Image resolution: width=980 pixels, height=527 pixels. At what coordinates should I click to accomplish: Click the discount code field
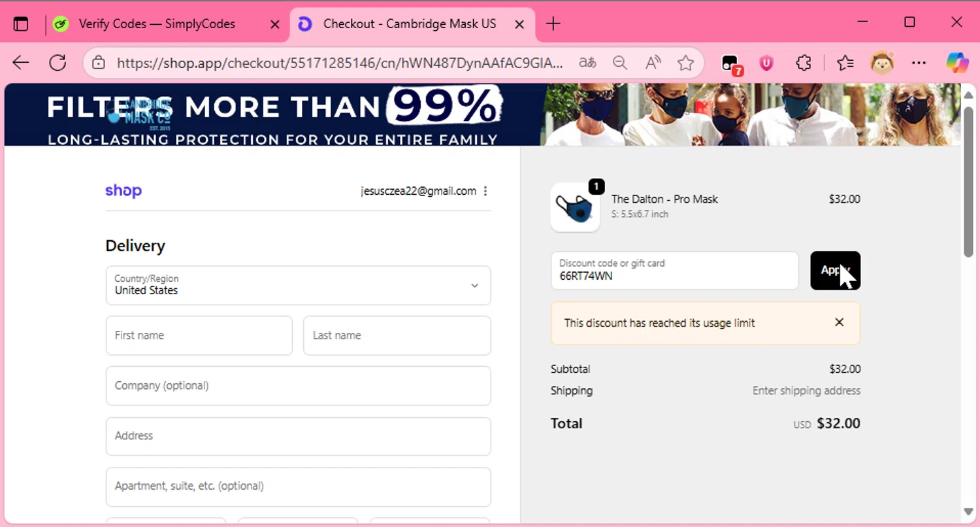click(x=674, y=270)
